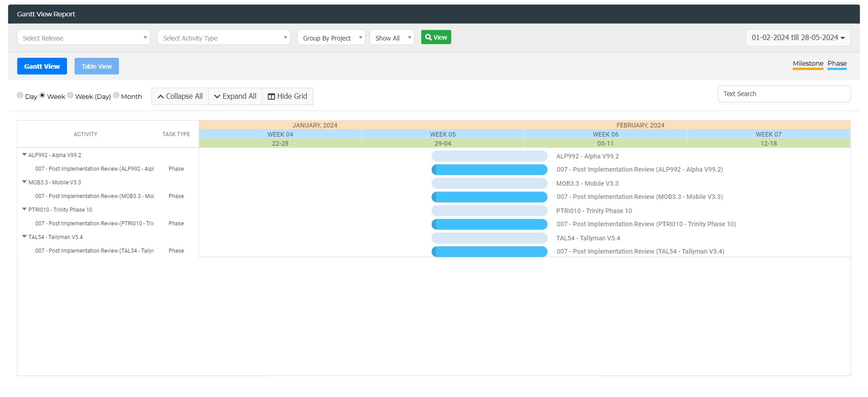The width and height of the screenshot is (868, 397).
Task: Select the Week (Day) radio button
Action: pos(70,95)
